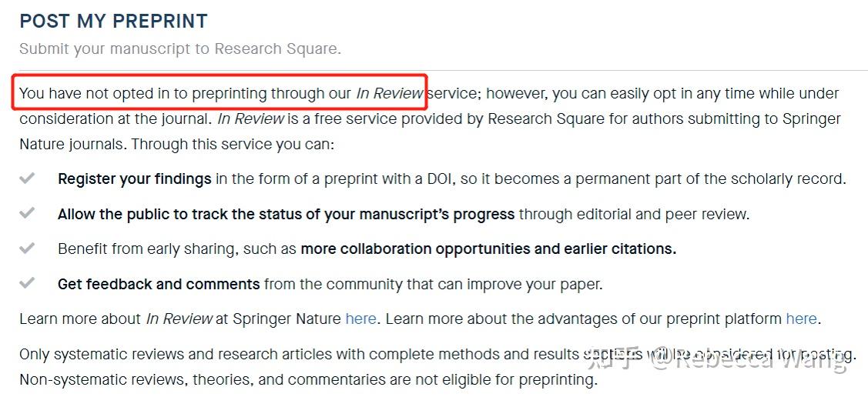Click 'Nature journals. Through this service you can:' line

[177, 145]
